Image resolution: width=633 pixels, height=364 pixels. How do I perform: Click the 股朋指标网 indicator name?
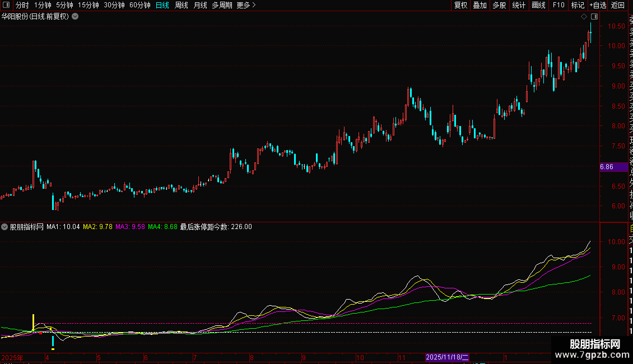click(x=27, y=227)
